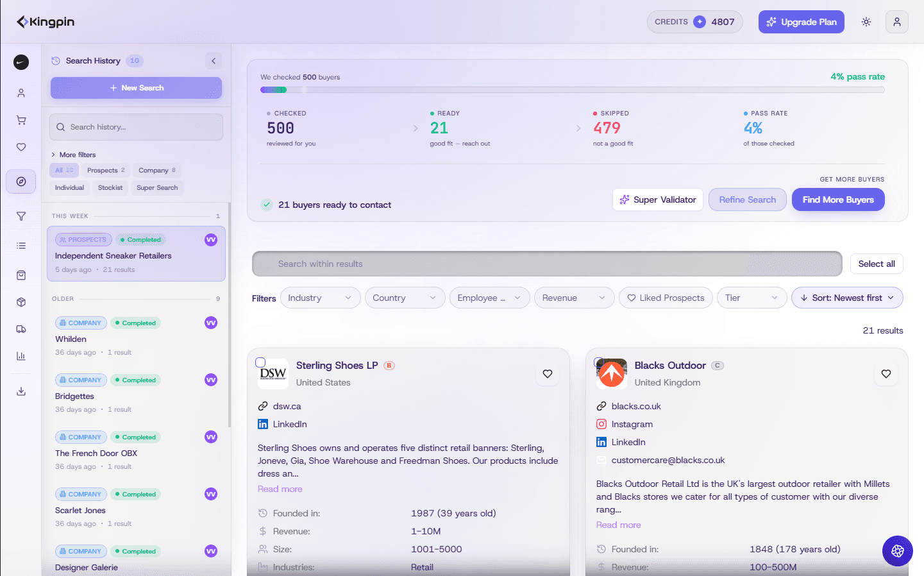Click the Select all button
924x576 pixels.
click(x=877, y=264)
